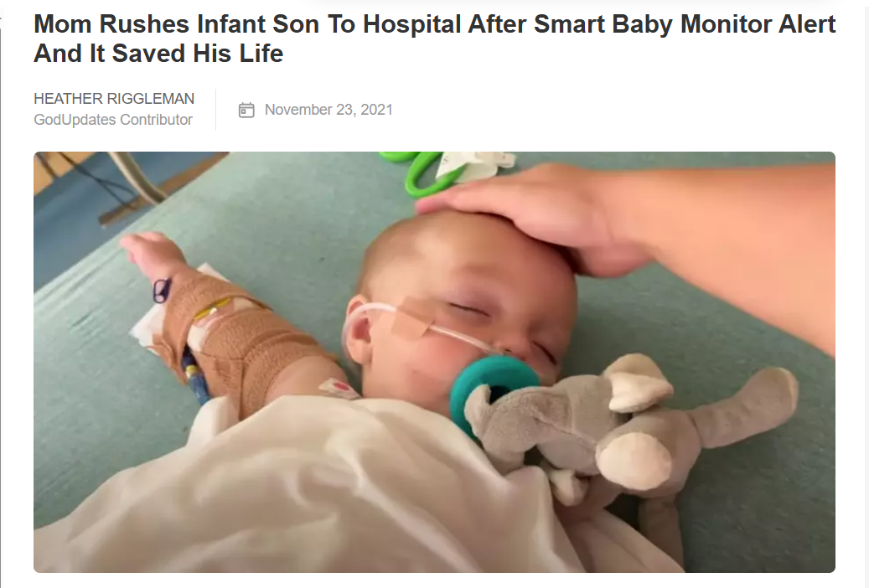This screenshot has height=588, width=869.
Task: Click the word 'Hospital' in the headline
Action: point(411,24)
